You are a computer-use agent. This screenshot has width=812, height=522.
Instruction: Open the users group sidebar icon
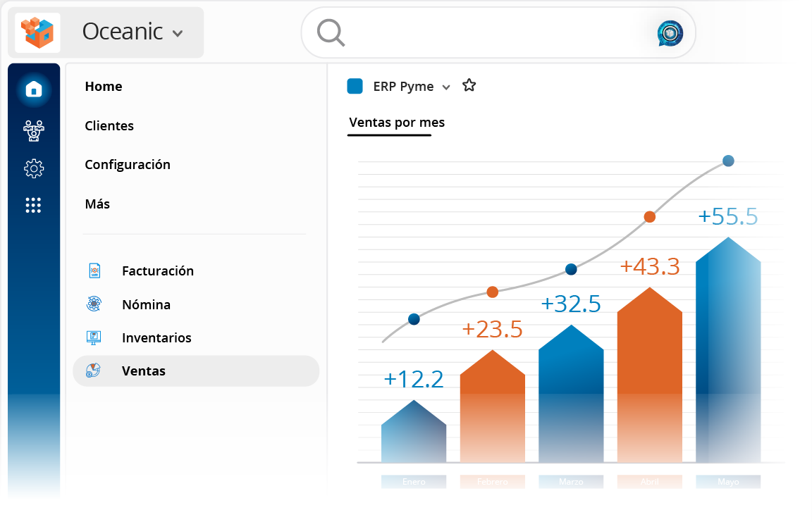[34, 130]
